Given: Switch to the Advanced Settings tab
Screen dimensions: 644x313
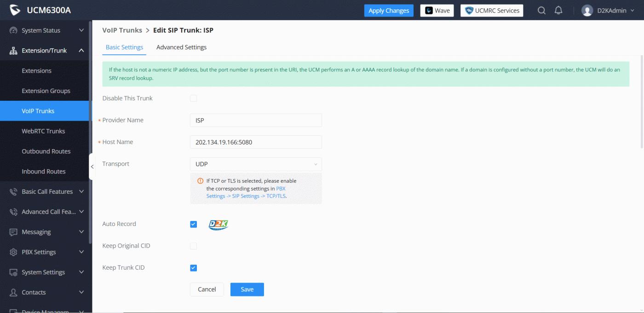Looking at the screenshot, I should pos(181,47).
